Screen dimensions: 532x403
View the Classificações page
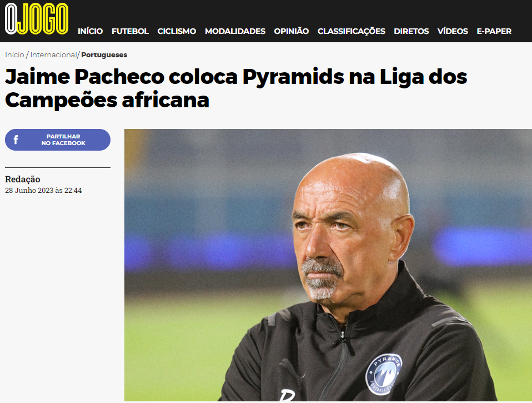tap(351, 31)
